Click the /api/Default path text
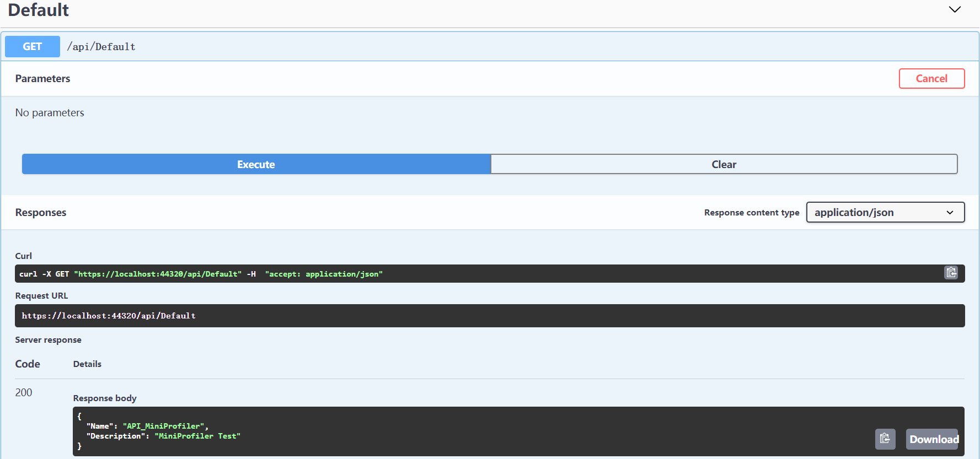This screenshot has height=459, width=980. [x=101, y=47]
